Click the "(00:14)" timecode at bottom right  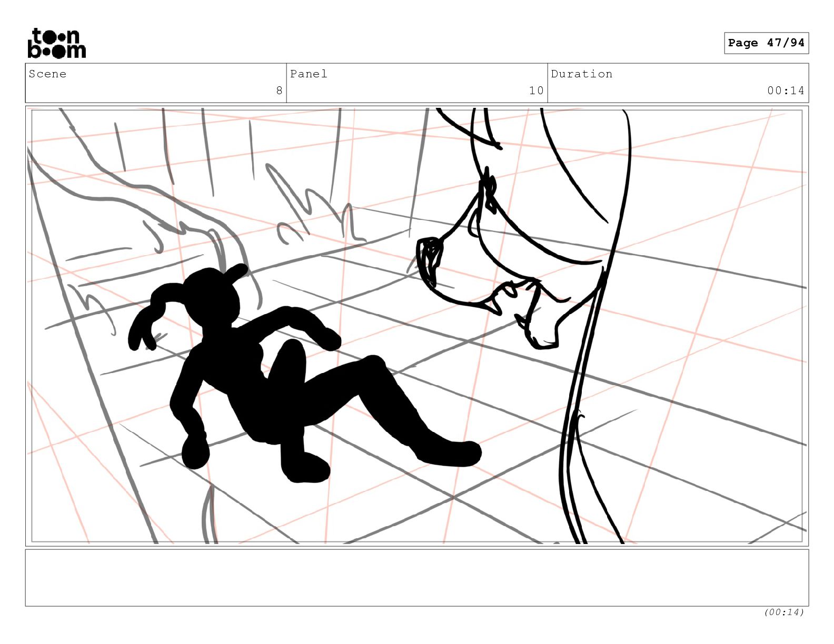[x=784, y=612]
